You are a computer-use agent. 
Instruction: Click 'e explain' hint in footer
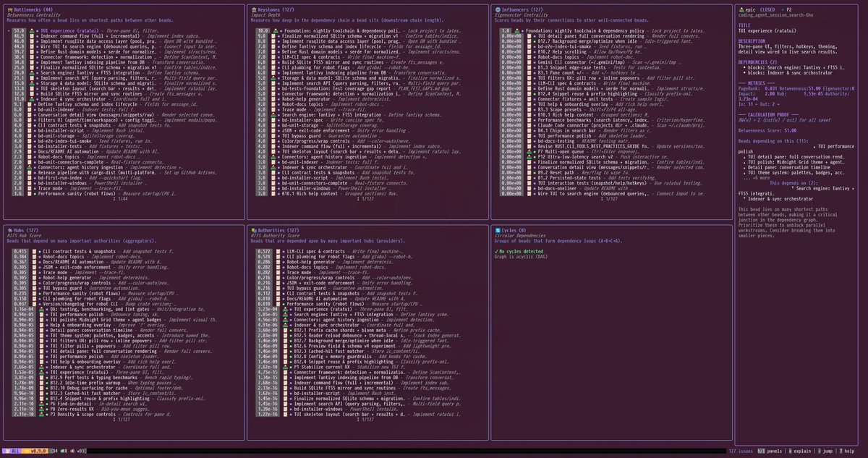tap(800, 451)
